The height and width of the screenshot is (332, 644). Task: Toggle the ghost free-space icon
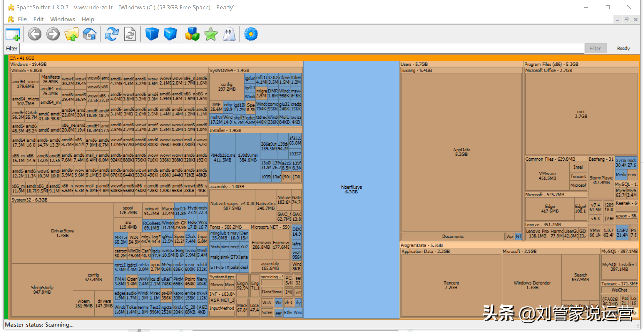(229, 34)
